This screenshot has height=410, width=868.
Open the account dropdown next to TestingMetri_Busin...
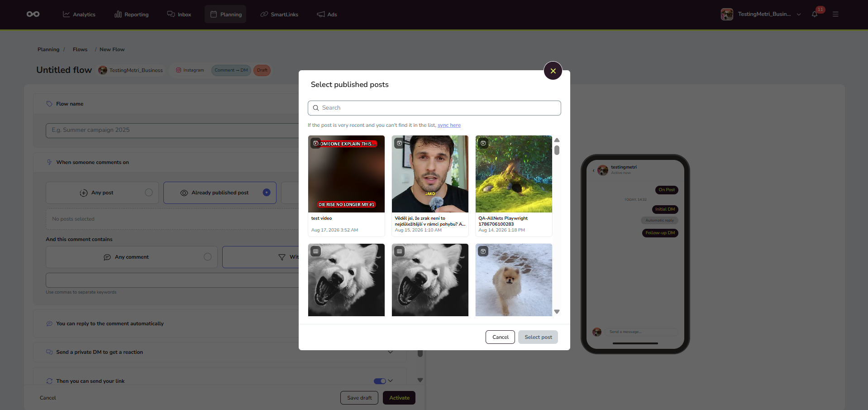click(x=799, y=14)
